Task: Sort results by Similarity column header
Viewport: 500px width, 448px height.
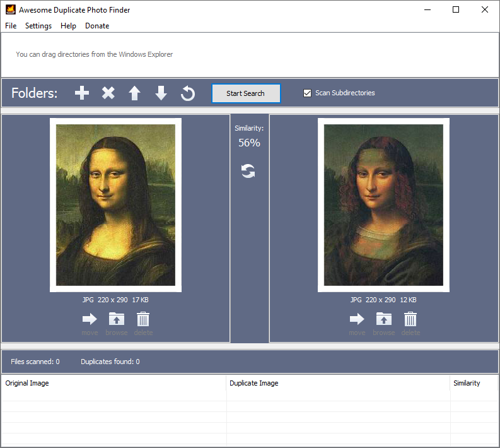Action: pyautogui.click(x=467, y=383)
